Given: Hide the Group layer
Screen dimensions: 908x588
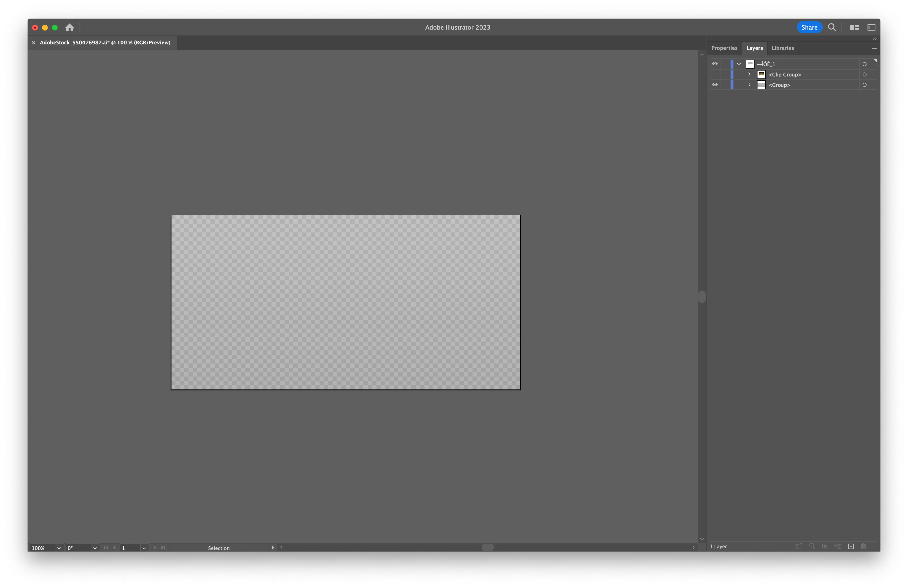Looking at the screenshot, I should point(715,85).
